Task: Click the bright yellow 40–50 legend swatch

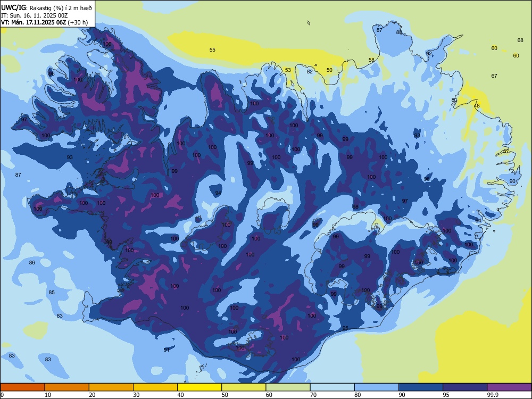Action: coord(199,387)
